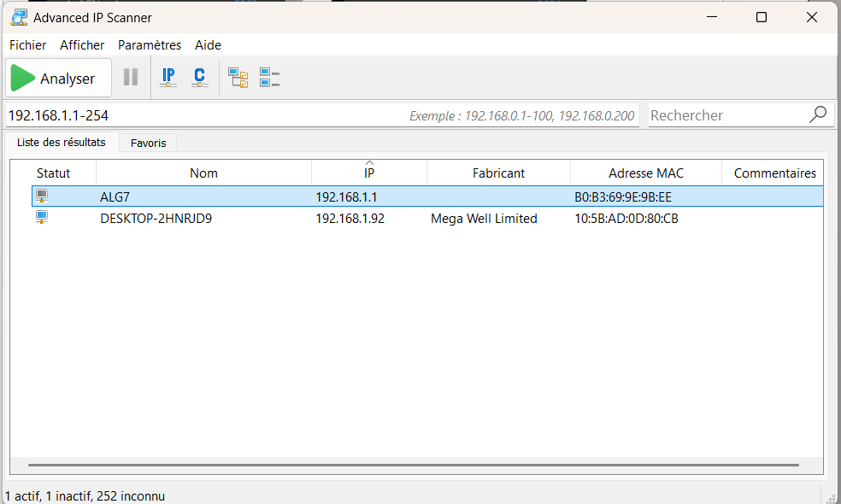The height and width of the screenshot is (504, 841).
Task: Select the Liste des résultats tab
Action: pyautogui.click(x=62, y=142)
